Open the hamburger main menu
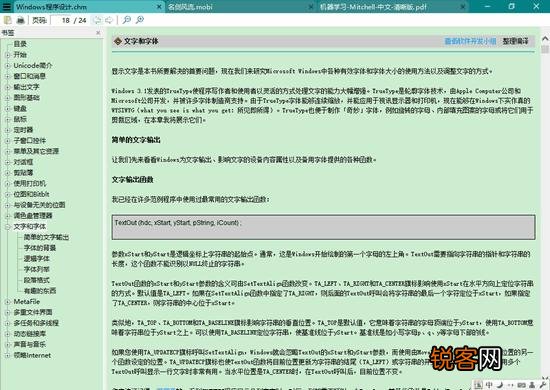The image size is (550, 390). (7, 6)
